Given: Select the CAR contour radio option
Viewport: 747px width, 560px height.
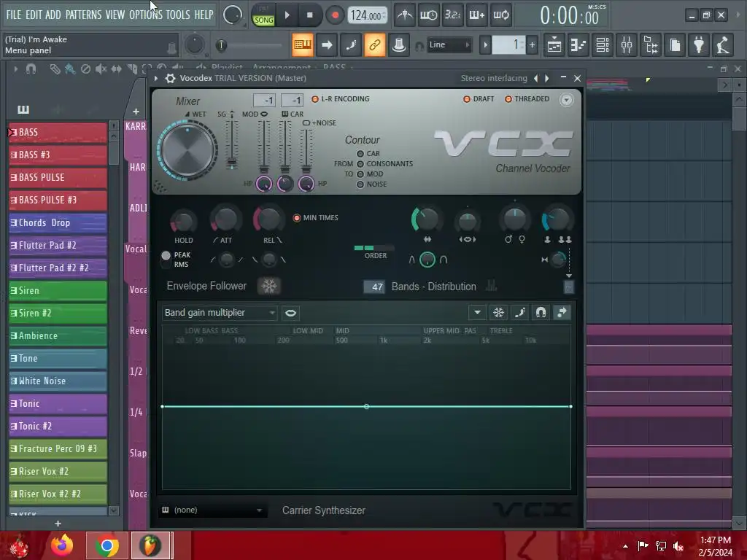Looking at the screenshot, I should [x=360, y=154].
